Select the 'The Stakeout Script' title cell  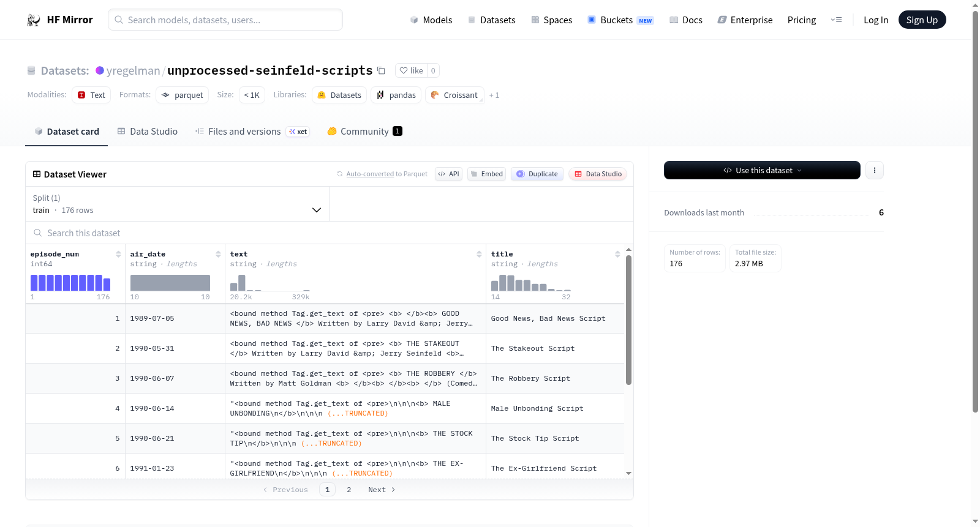555,348
